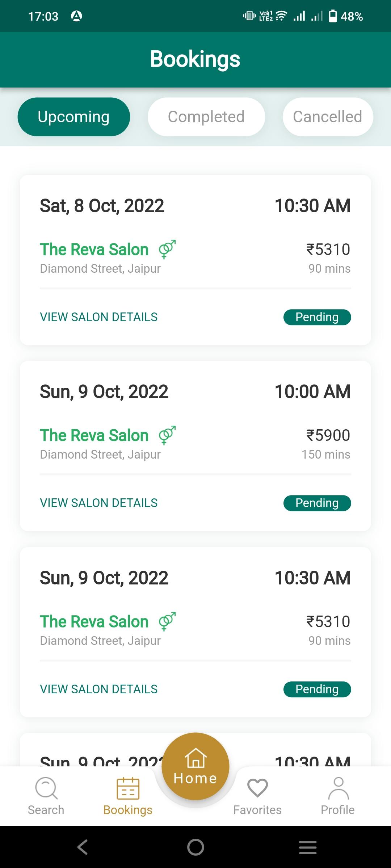The image size is (391, 868).
Task: Open The Reva Salon name on ₹5900 booking
Action: tap(94, 435)
